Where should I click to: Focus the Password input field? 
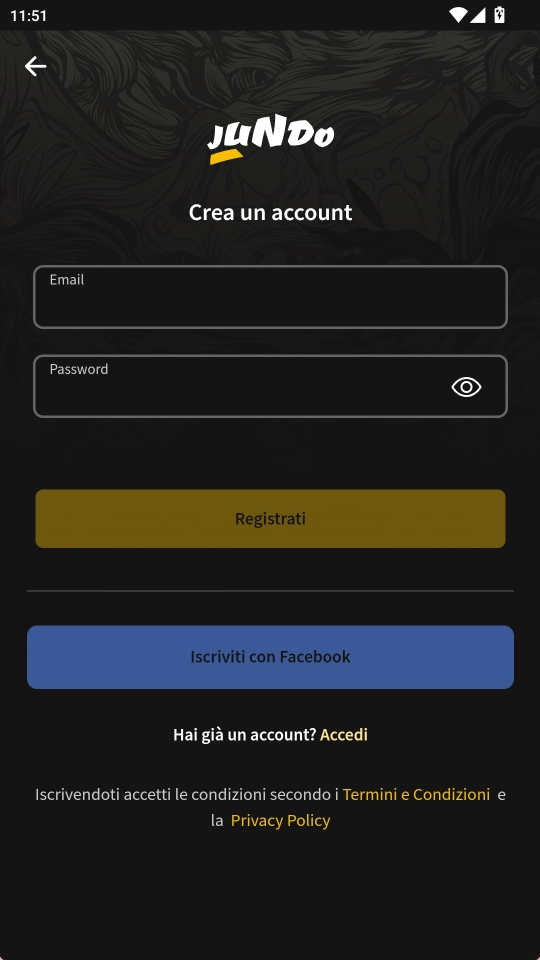[x=271, y=386]
